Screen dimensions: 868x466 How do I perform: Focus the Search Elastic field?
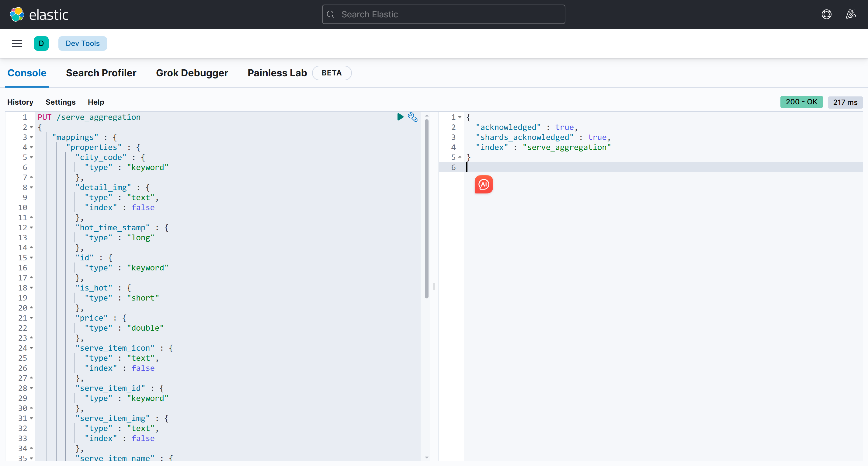[x=443, y=15]
